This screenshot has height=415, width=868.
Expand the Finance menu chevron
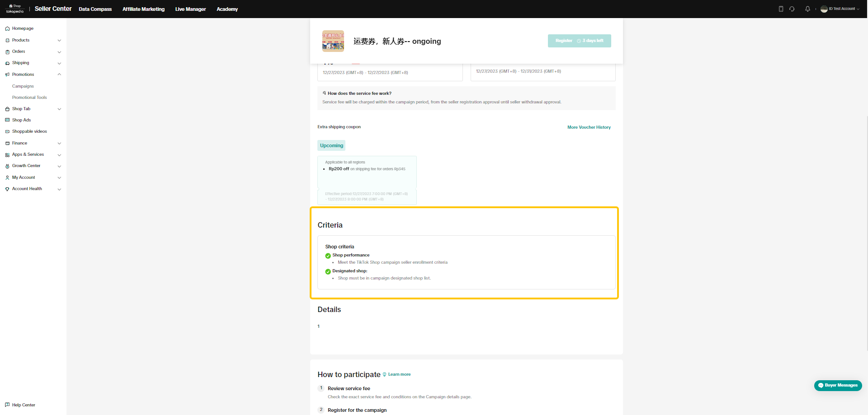(x=59, y=143)
